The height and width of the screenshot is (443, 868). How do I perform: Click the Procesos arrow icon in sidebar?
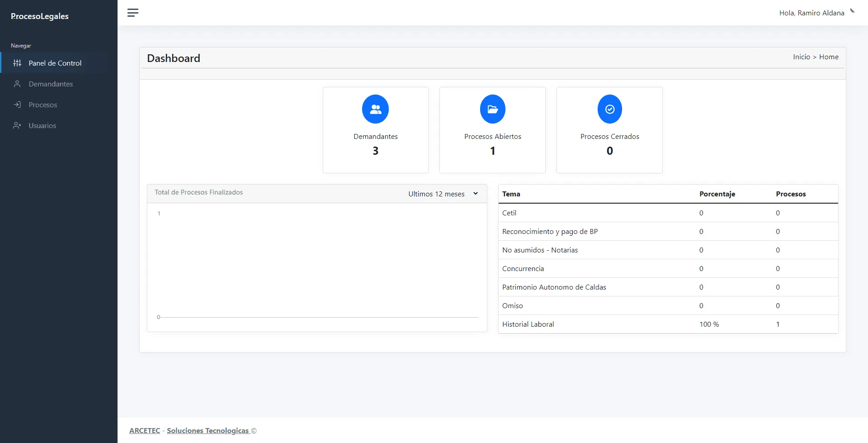(17, 105)
